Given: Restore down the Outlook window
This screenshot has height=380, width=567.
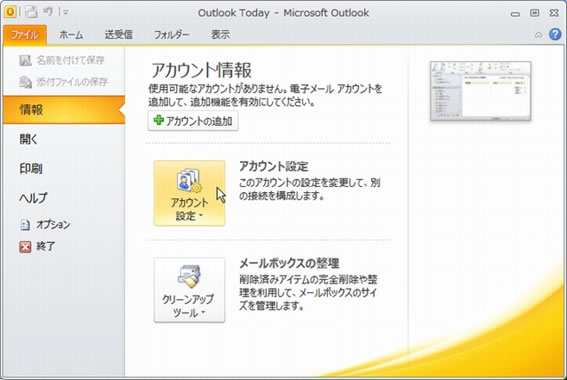Looking at the screenshot, I should click(x=534, y=13).
